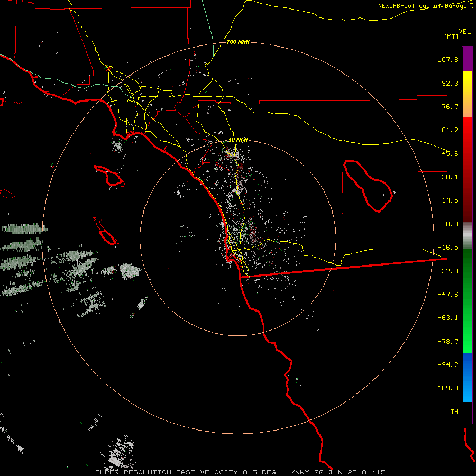
Task: Pick the yellow-orange band of the color bar
Action: point(467,94)
